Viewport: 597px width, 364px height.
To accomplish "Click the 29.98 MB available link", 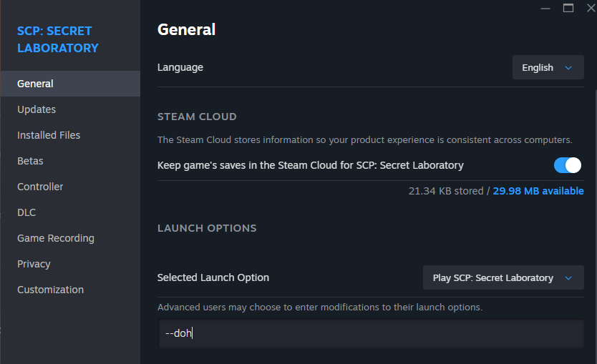I will [x=538, y=191].
